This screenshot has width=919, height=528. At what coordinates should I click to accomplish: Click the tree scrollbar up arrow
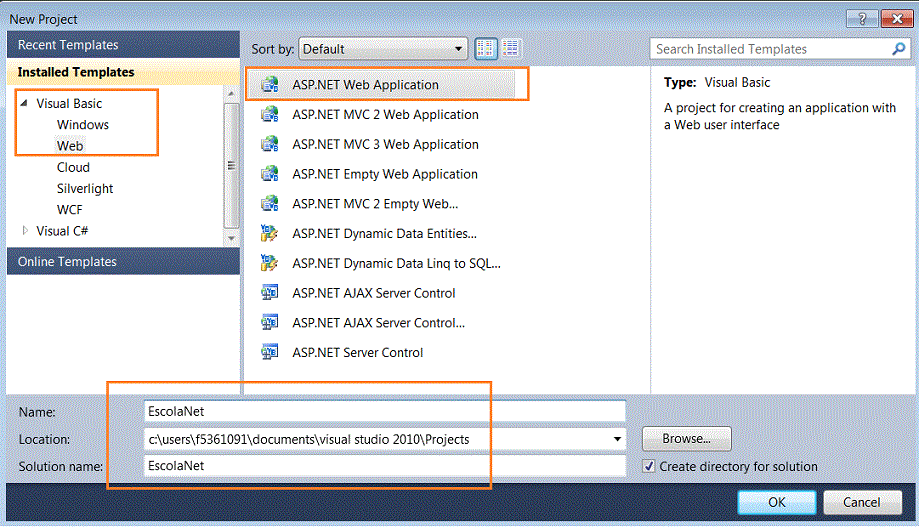click(x=231, y=94)
